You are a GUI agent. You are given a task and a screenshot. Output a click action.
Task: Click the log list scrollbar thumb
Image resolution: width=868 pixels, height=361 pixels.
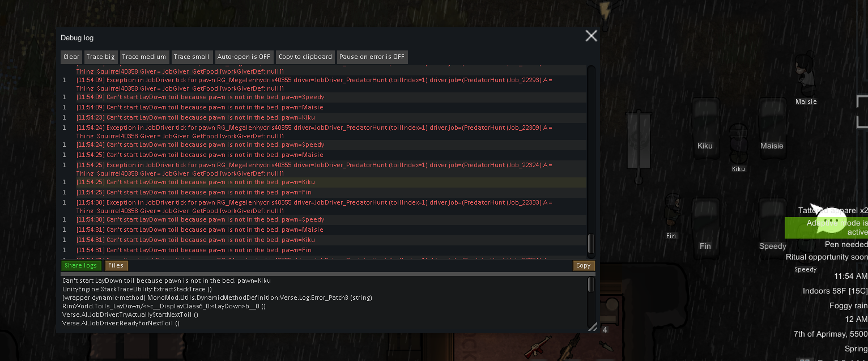pos(591,244)
